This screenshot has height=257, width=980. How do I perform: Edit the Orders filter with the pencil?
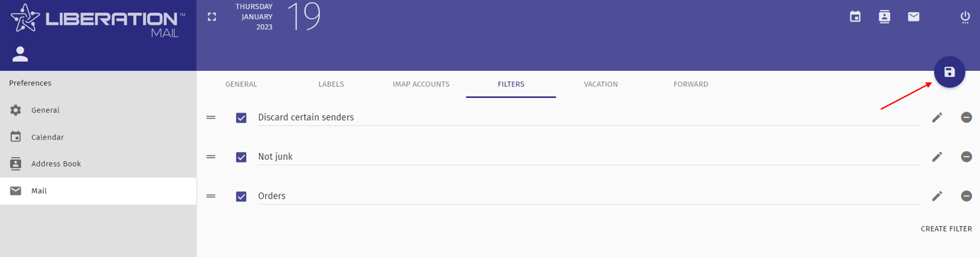tap(937, 196)
